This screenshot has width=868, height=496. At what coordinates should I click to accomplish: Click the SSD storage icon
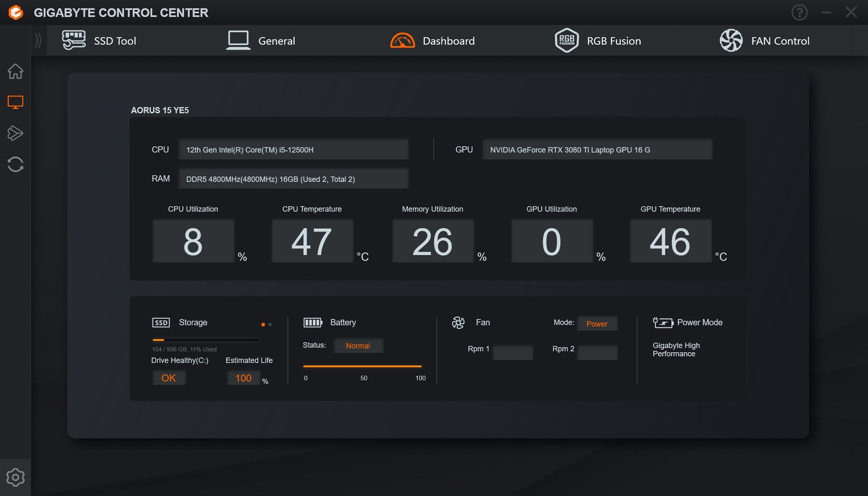coord(161,322)
